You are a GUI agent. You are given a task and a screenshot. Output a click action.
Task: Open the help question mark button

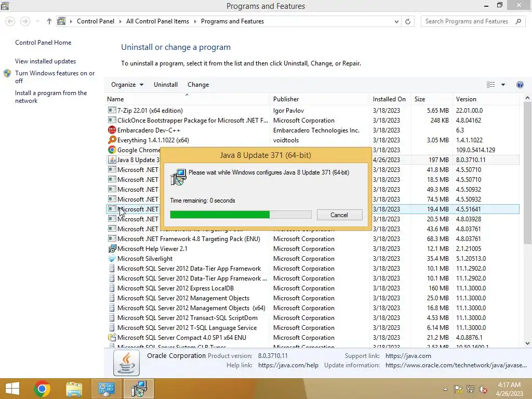520,85
